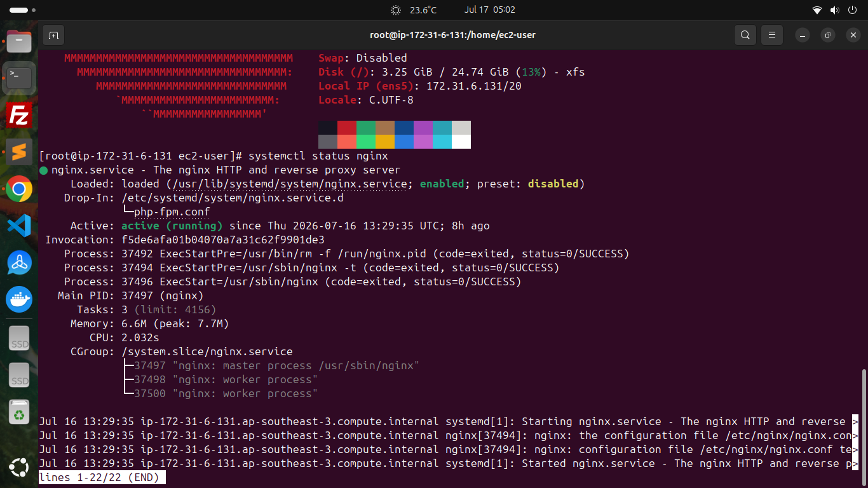Click the Invocation ID f5de6afa01b04070a7a31c62f9901de3
Viewport: 868px width, 488px height.
[223, 240]
